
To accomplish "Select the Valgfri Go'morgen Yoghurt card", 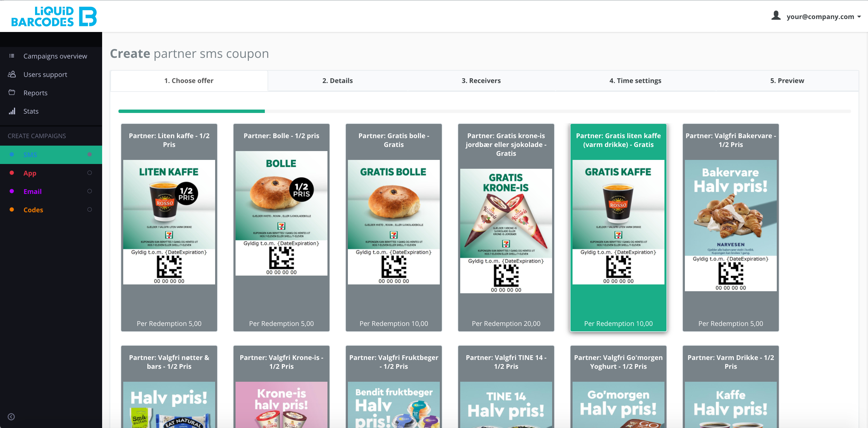I will point(618,387).
